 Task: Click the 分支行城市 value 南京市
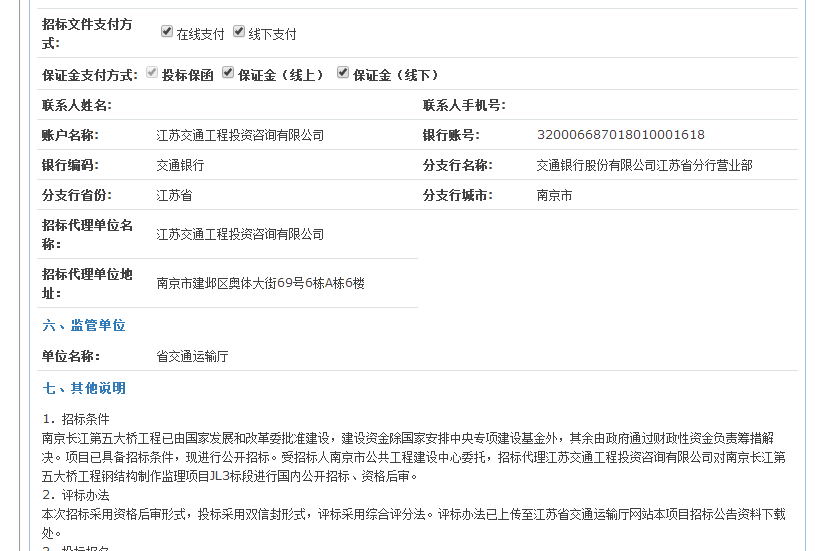click(x=554, y=196)
